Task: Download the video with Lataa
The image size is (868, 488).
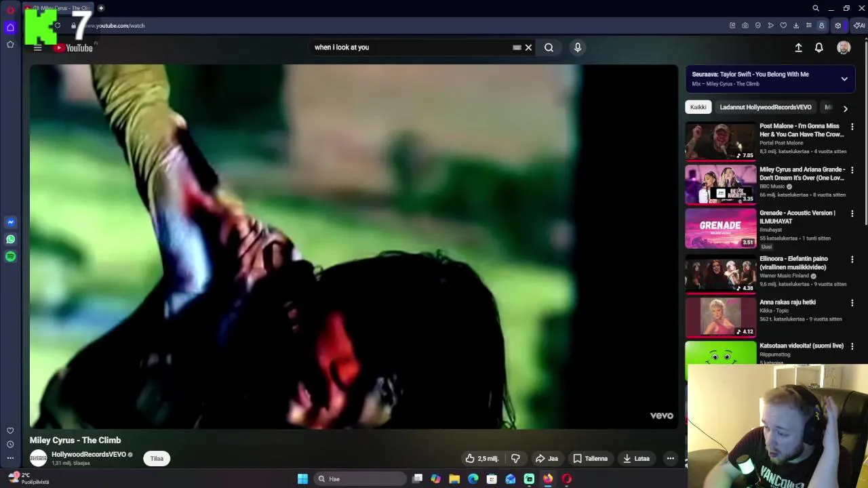Action: click(636, 458)
